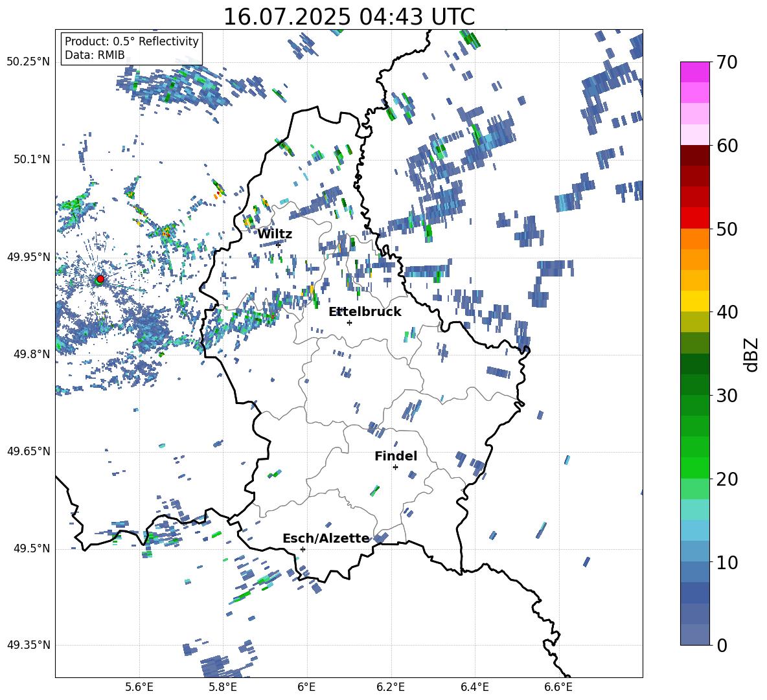The width and height of the screenshot is (767, 700).
Task: Click the Findel location label
Action: [x=396, y=456]
